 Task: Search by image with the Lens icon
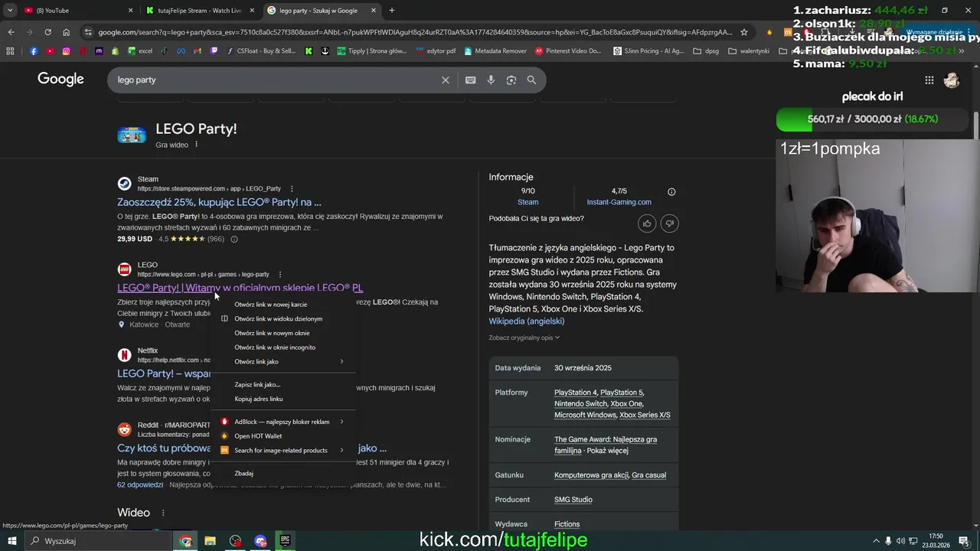(x=511, y=80)
